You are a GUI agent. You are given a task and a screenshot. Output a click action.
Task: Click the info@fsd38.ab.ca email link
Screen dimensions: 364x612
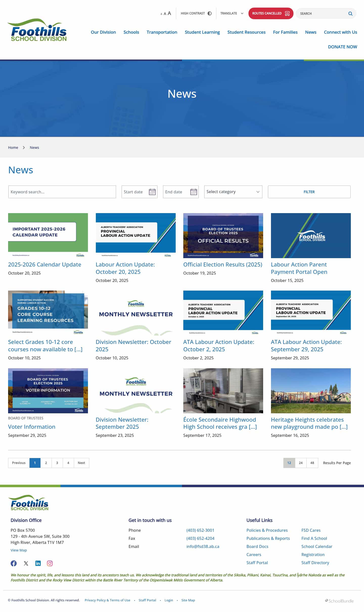[203, 546]
